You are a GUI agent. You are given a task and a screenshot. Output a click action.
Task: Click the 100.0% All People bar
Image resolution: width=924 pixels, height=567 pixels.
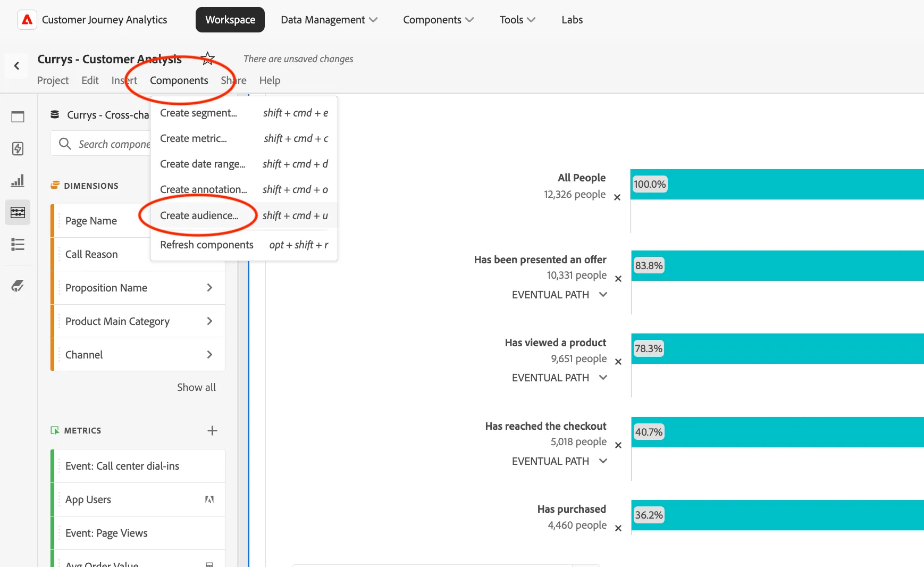[x=777, y=185]
